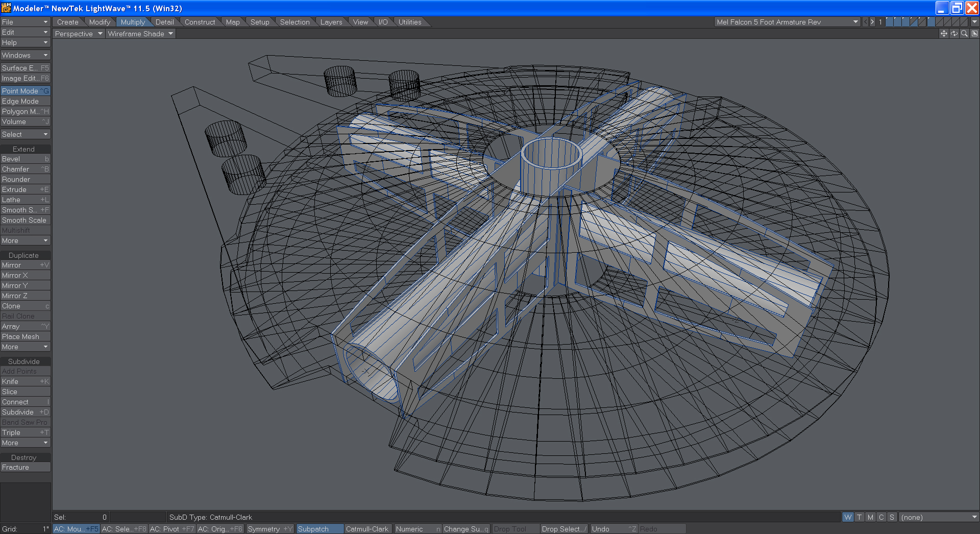Click the viewport Rotate icon
980x534 pixels.
click(954, 34)
